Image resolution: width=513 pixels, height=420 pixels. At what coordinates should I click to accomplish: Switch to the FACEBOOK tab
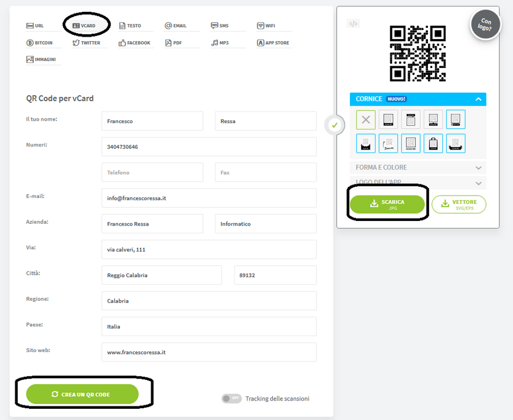click(x=135, y=43)
